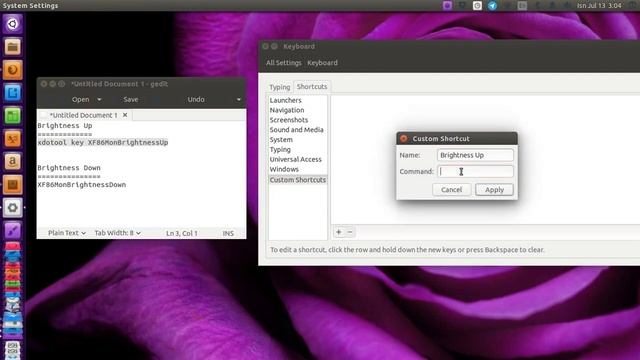Click the white circular indicator in top panel
The height and width of the screenshot is (360, 640).
tap(477, 5)
